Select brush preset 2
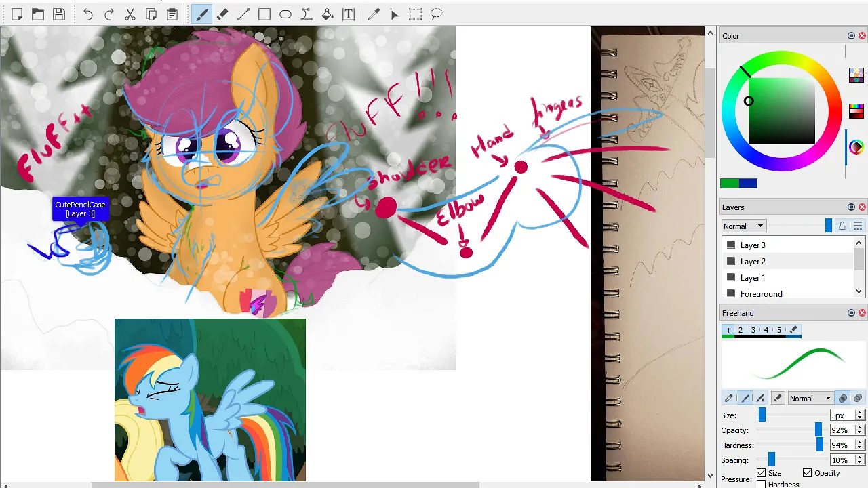Screen dimensions: 868x488 741,330
